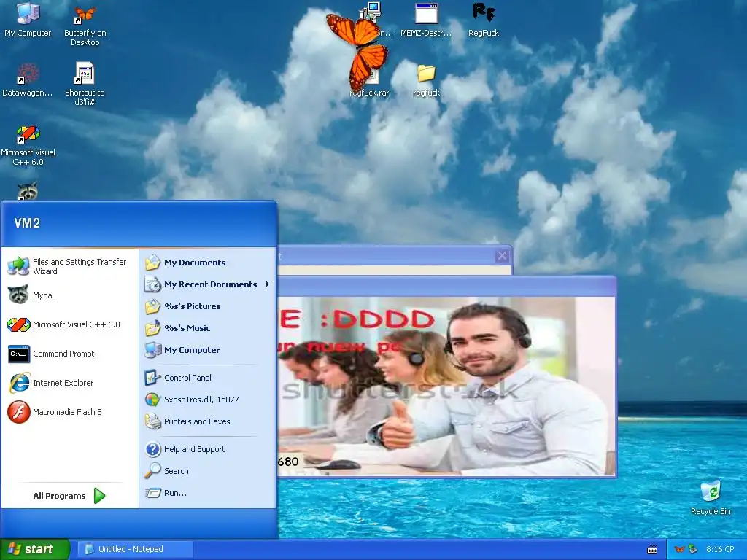Click the system tray icon beside the clock
This screenshot has width=747, height=560.
pos(693,549)
